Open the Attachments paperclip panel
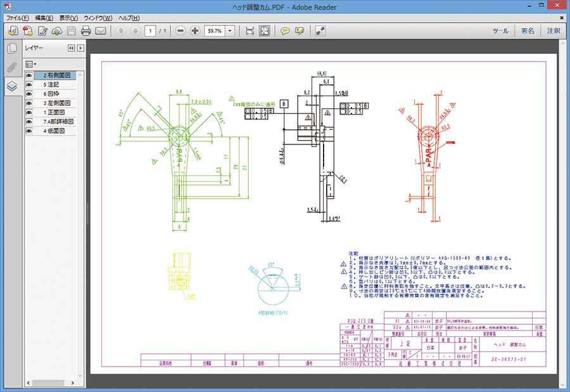 pos(11,68)
